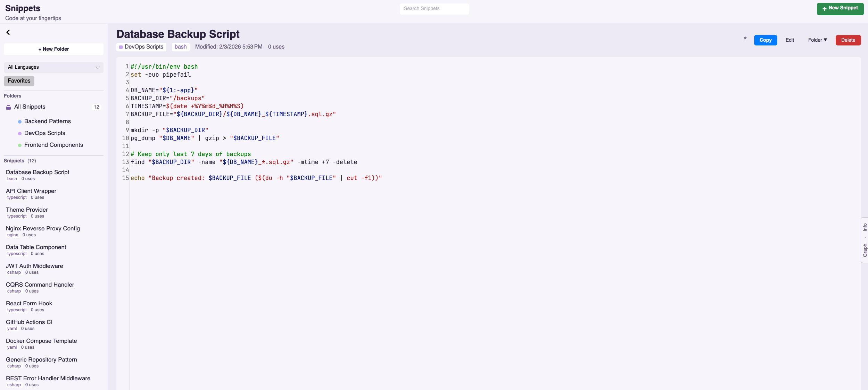Click Edit to modify the snippet
The image size is (868, 390).
coord(790,40)
